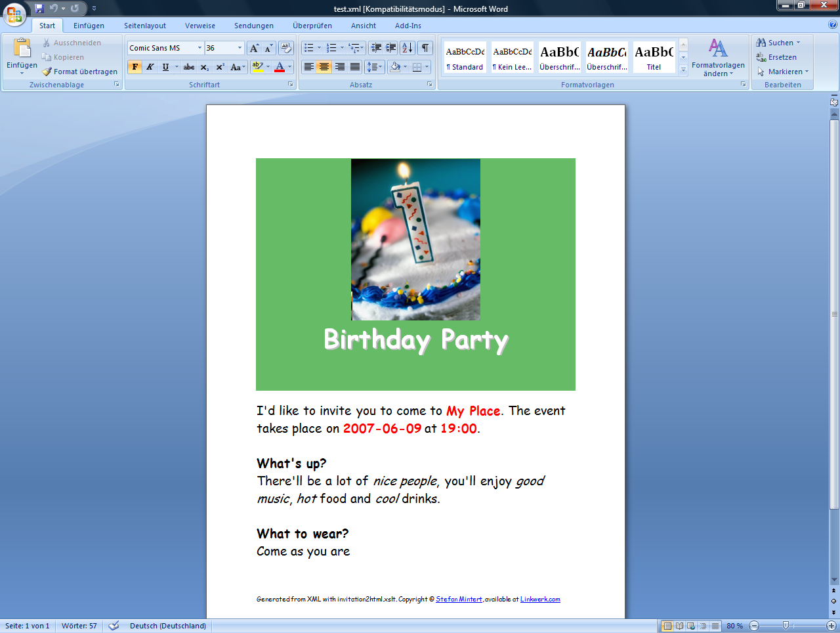Switch to web layout view
The height and width of the screenshot is (633, 840).
click(691, 626)
